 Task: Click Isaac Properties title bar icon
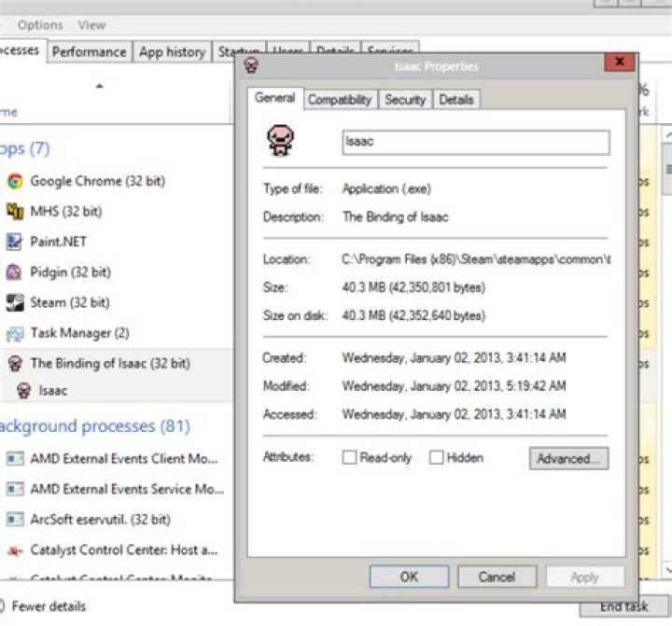[251, 65]
